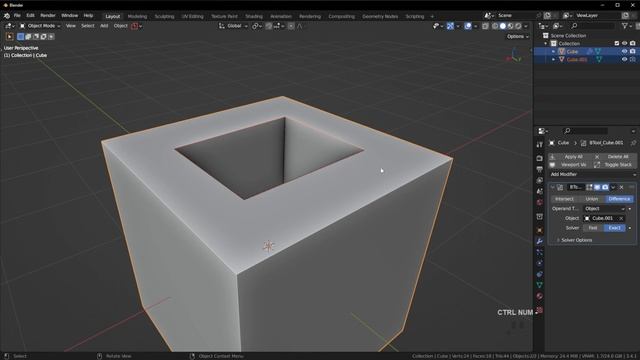This screenshot has height=360, width=640.
Task: Toggle snapping magnet icon
Action: click(x=269, y=26)
